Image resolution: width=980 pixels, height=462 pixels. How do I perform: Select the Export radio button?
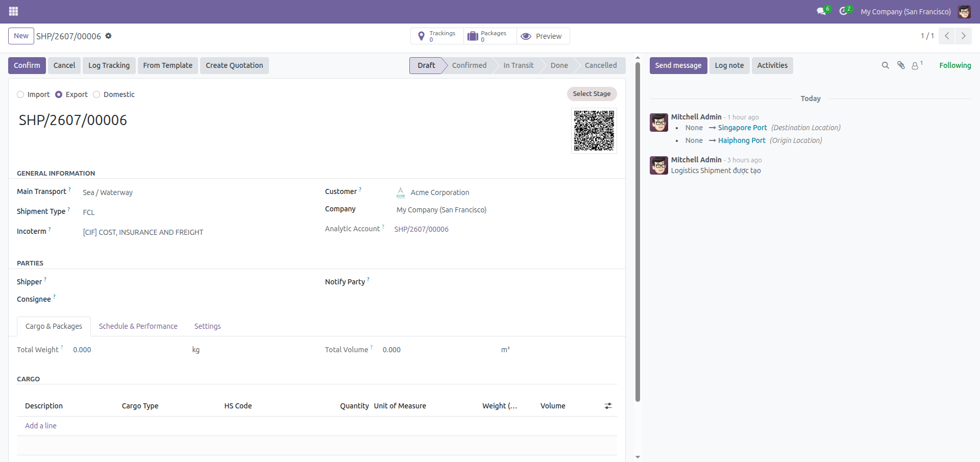59,94
